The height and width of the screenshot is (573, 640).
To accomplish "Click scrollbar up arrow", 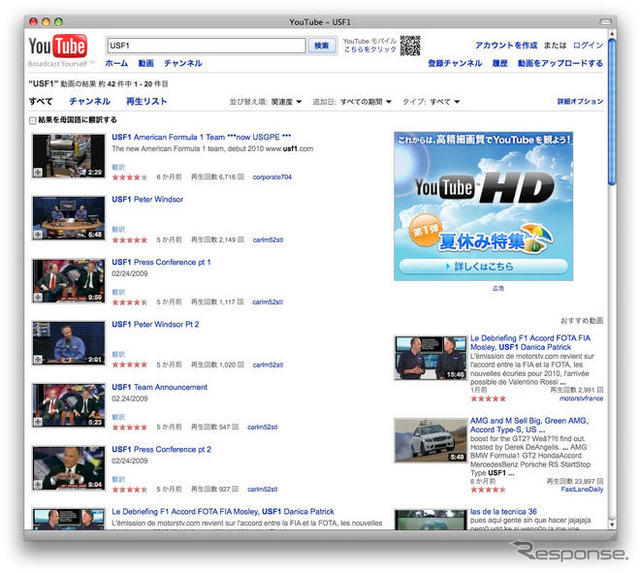I will tap(611, 33).
